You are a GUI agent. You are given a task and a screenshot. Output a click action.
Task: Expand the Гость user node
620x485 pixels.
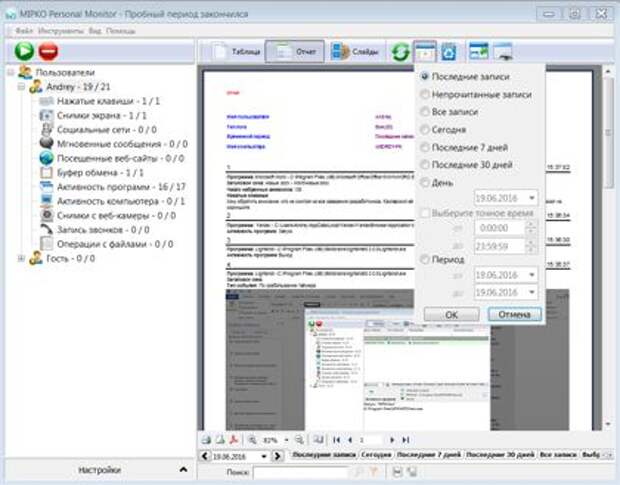(21, 259)
